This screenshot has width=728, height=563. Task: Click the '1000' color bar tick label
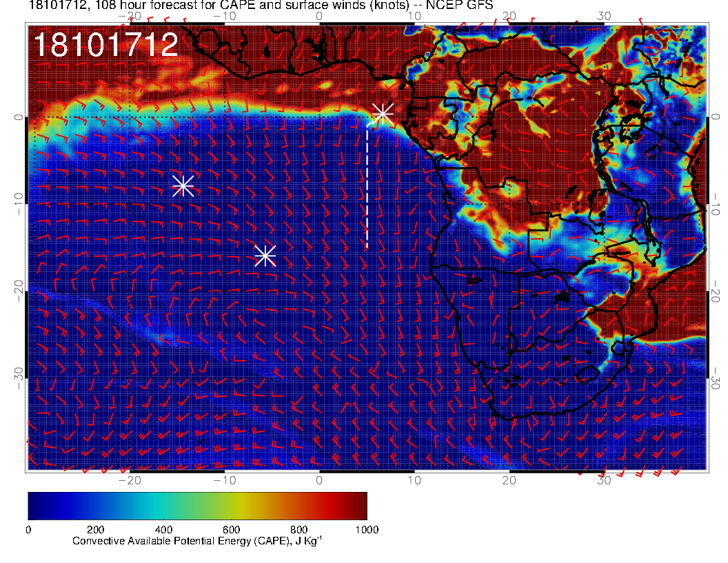click(367, 530)
